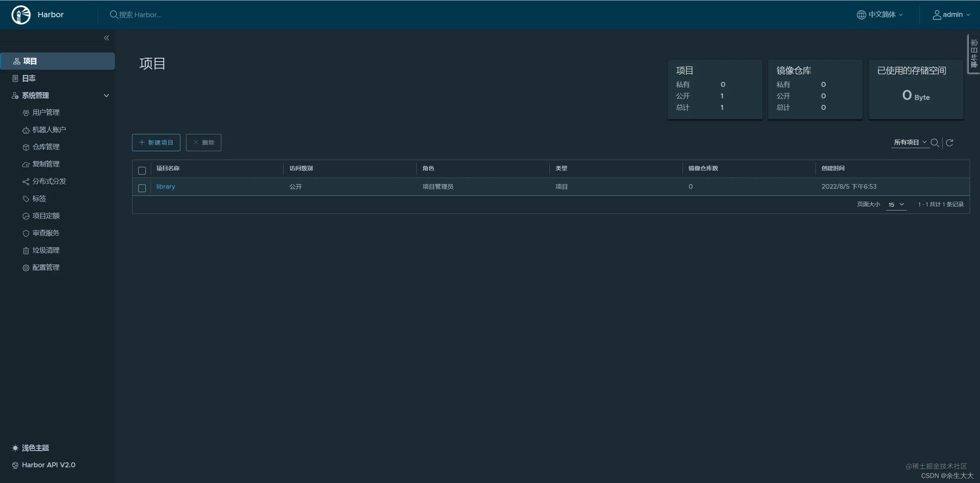Click the Harbor API icon
The image size is (980, 483).
click(15, 465)
